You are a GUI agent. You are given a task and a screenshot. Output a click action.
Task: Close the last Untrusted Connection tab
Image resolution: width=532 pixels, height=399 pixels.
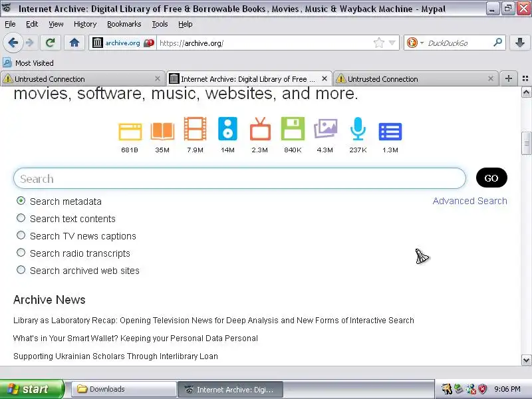point(491,78)
